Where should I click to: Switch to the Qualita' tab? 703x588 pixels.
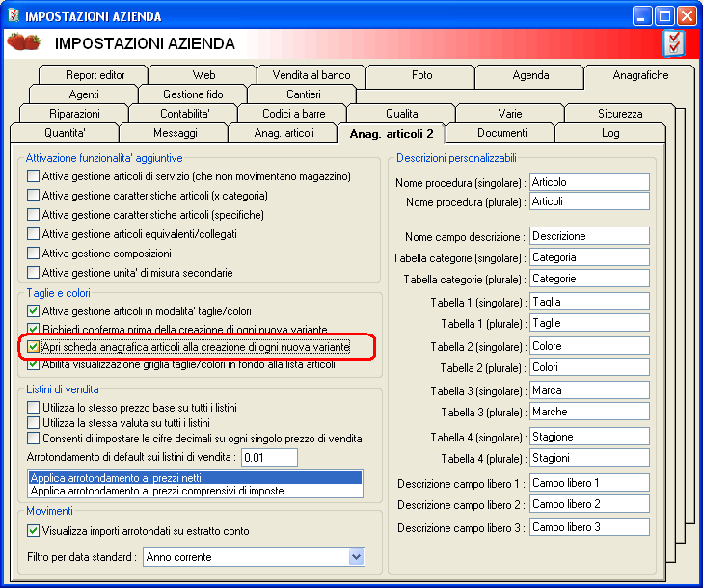tap(402, 114)
